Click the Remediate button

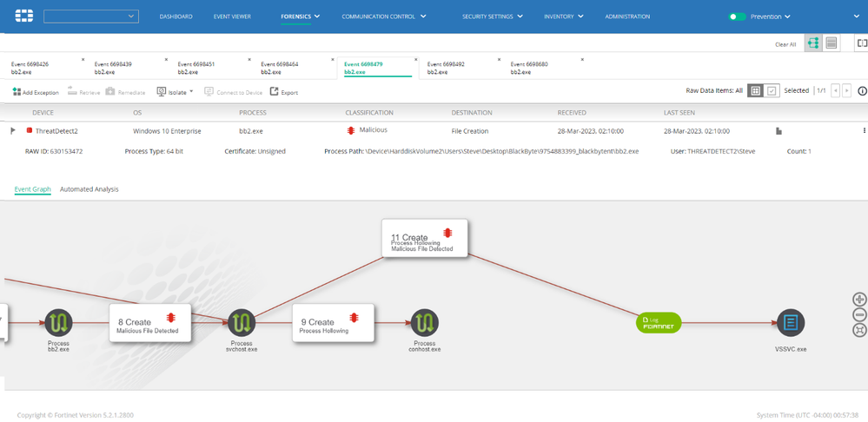click(125, 92)
